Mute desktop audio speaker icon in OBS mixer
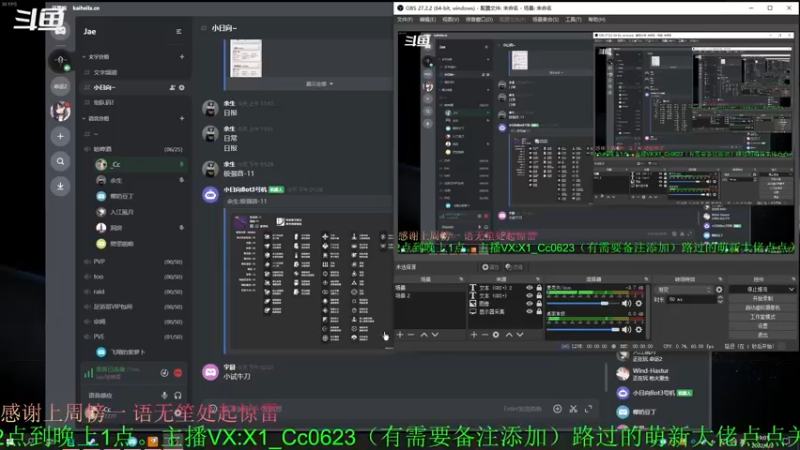This screenshot has height=450, width=800. pyautogui.click(x=627, y=330)
